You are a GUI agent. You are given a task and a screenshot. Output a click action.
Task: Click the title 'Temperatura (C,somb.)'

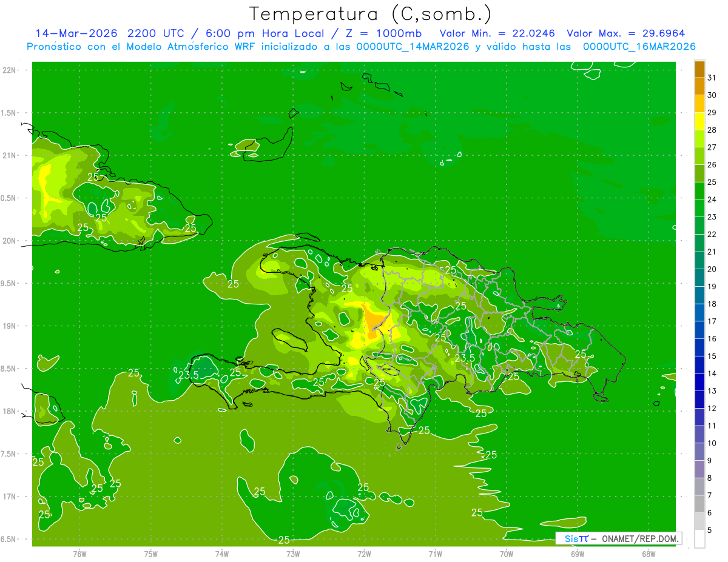[x=370, y=14]
